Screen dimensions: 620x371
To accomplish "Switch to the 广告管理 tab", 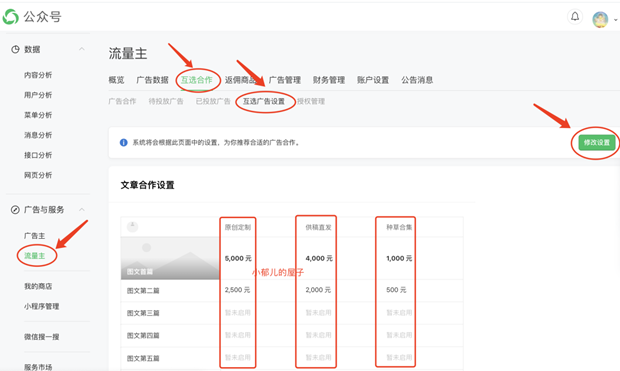I will click(x=285, y=80).
